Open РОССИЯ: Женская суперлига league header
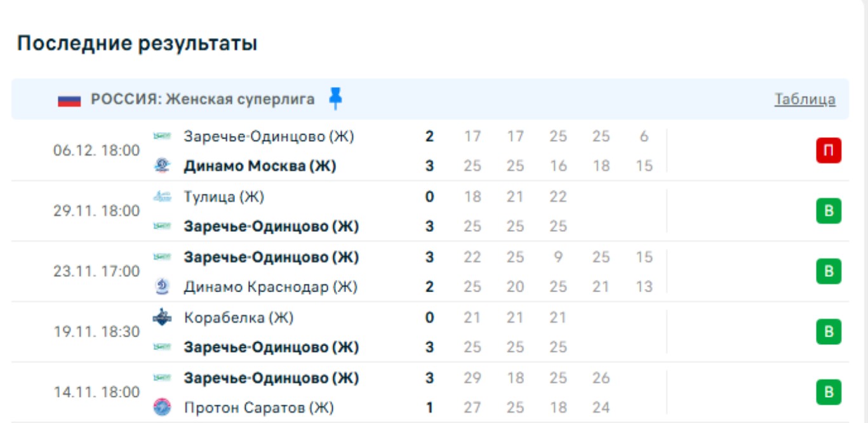This screenshot has height=423, width=868. point(203,100)
